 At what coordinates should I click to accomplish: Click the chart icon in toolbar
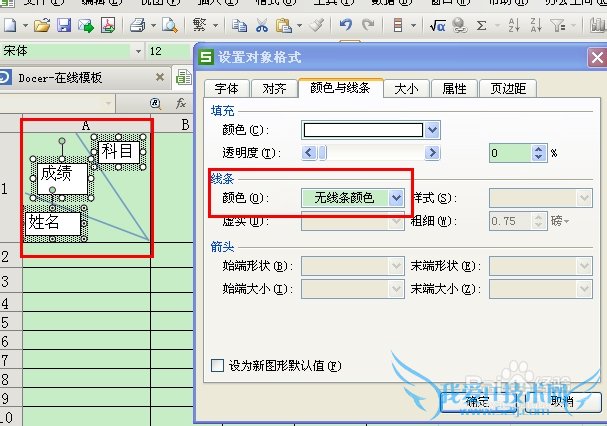point(598,26)
